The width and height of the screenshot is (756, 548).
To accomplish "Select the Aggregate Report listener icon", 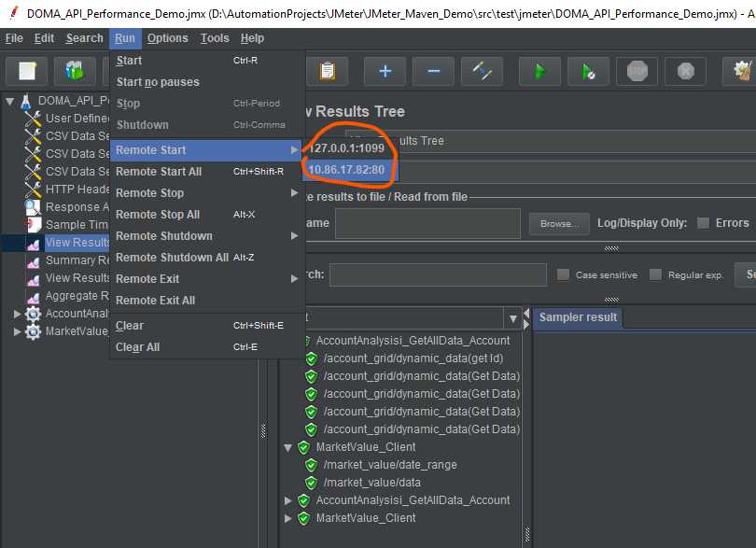I will coord(33,298).
